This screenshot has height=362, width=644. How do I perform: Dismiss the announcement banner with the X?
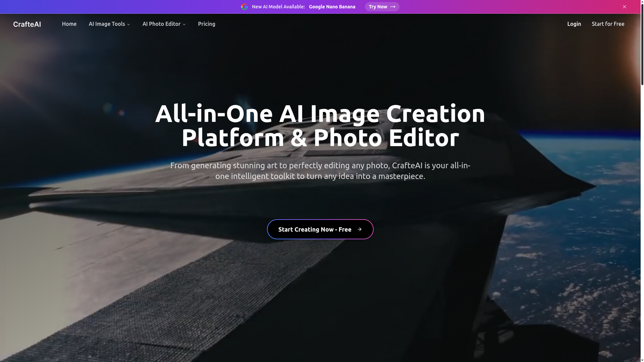point(625,7)
